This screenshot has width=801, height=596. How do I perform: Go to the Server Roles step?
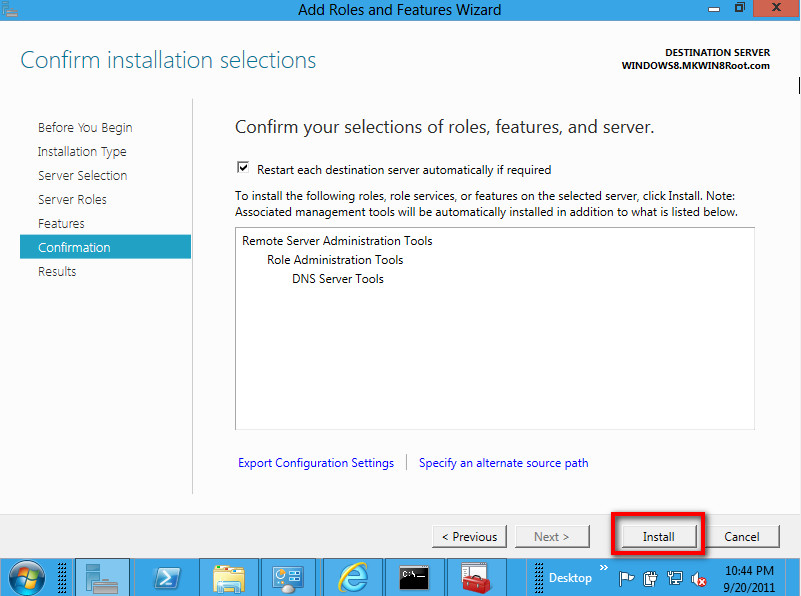(x=73, y=199)
